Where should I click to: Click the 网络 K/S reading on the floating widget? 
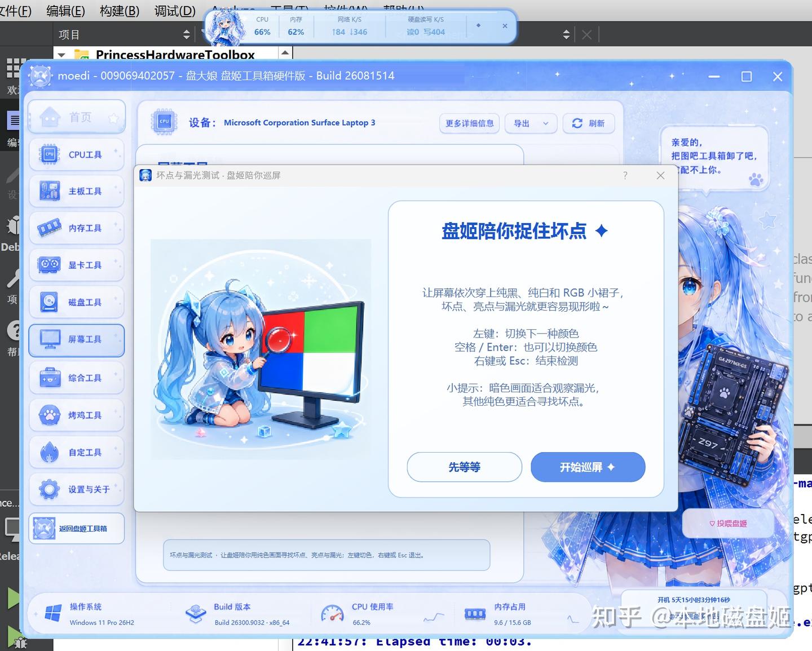point(350,26)
